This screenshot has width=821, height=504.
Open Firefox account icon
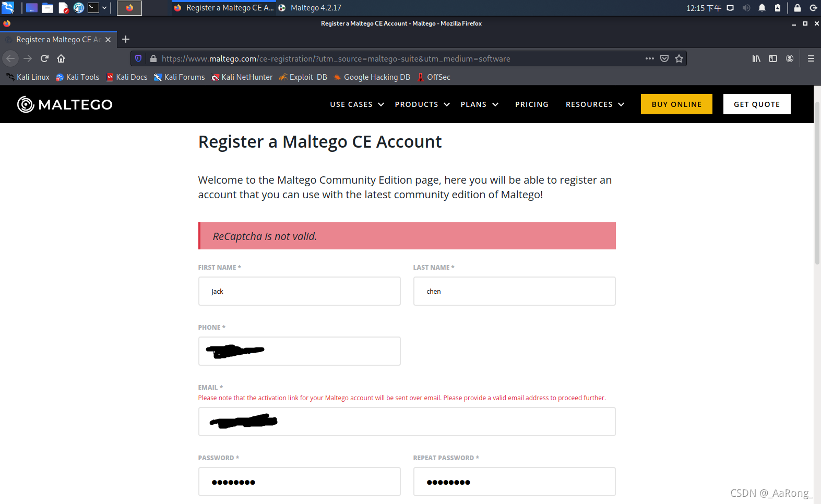click(x=790, y=58)
